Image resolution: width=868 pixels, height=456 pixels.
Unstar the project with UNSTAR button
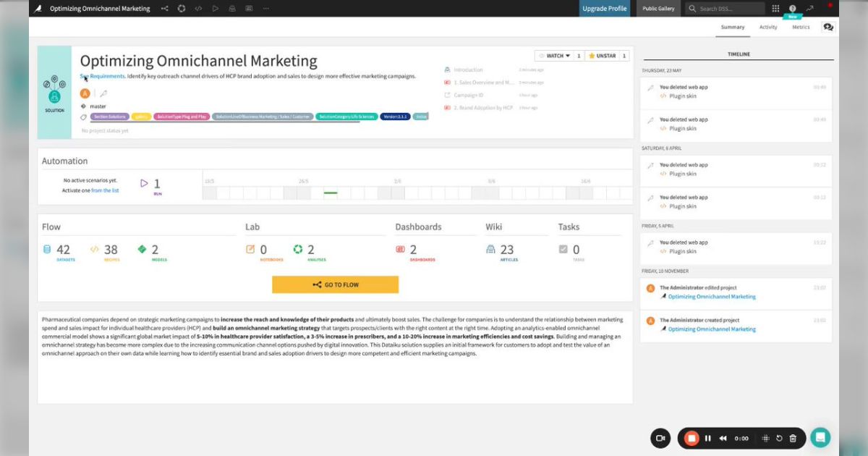(602, 56)
